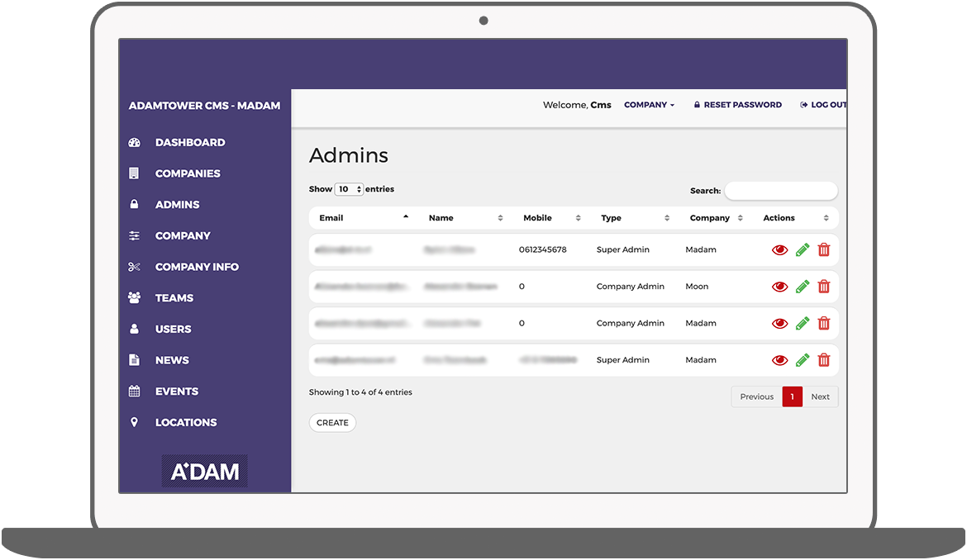Click the Dashboard gauge icon in sidebar
The height and width of the screenshot is (560, 967).
pyautogui.click(x=135, y=142)
